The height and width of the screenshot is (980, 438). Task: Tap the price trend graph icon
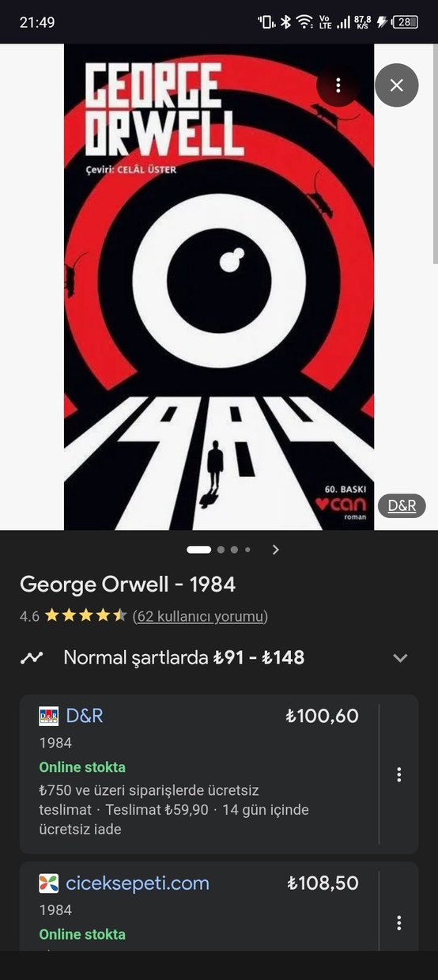pyautogui.click(x=32, y=658)
